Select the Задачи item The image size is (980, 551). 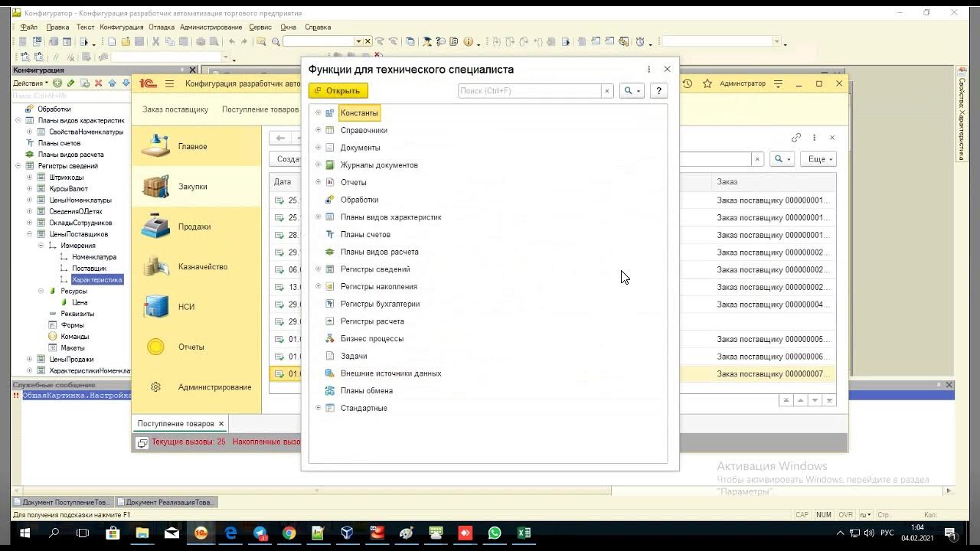[x=354, y=356]
